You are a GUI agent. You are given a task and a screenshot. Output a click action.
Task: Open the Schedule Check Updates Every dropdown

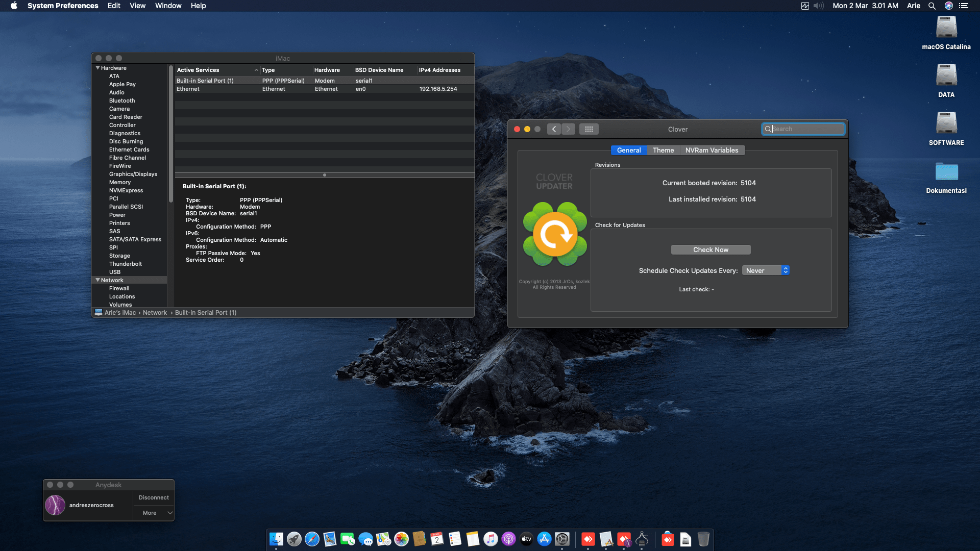766,270
